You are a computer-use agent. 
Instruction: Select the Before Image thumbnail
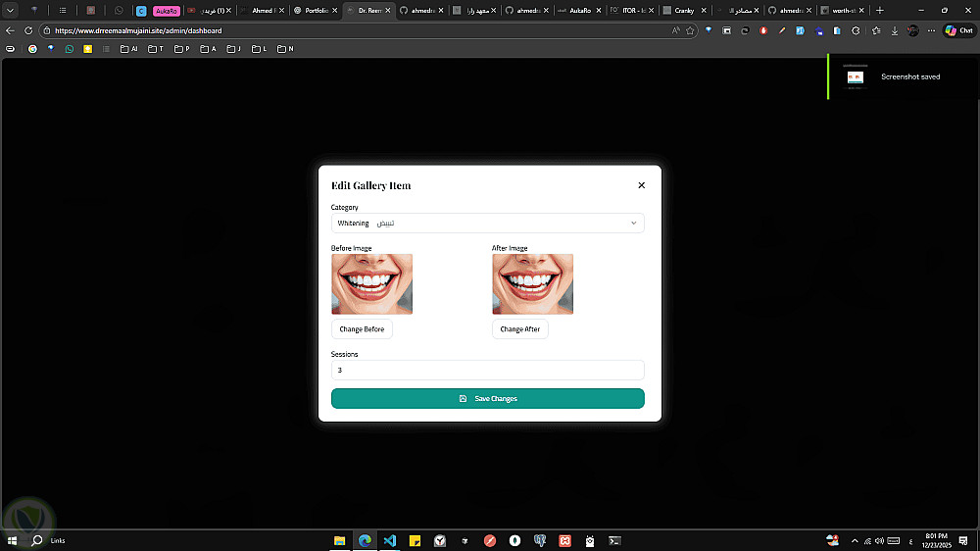(371, 284)
